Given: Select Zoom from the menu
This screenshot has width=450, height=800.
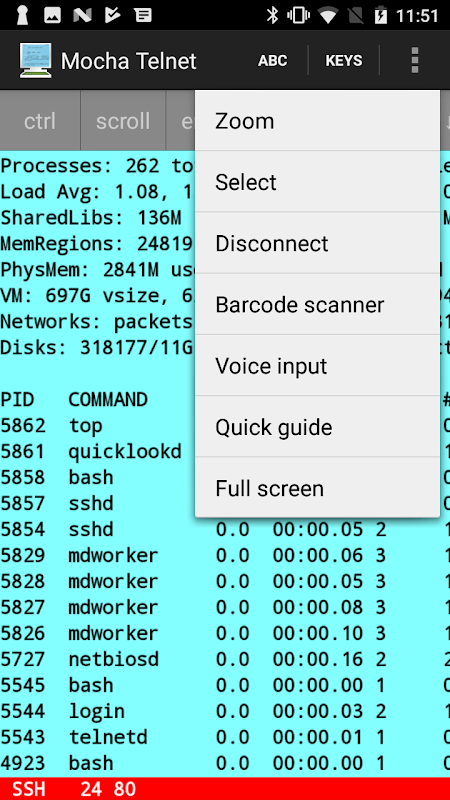Looking at the screenshot, I should click(x=317, y=121).
